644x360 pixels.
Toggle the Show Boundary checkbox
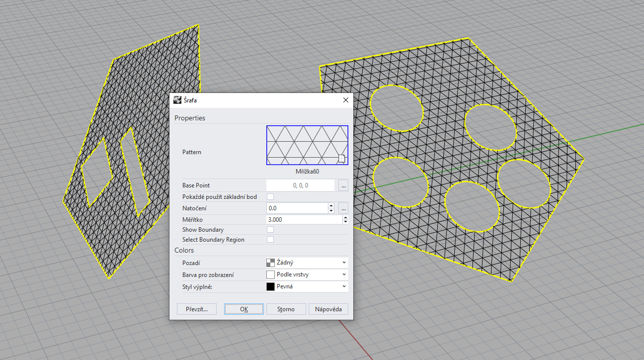pyautogui.click(x=270, y=230)
